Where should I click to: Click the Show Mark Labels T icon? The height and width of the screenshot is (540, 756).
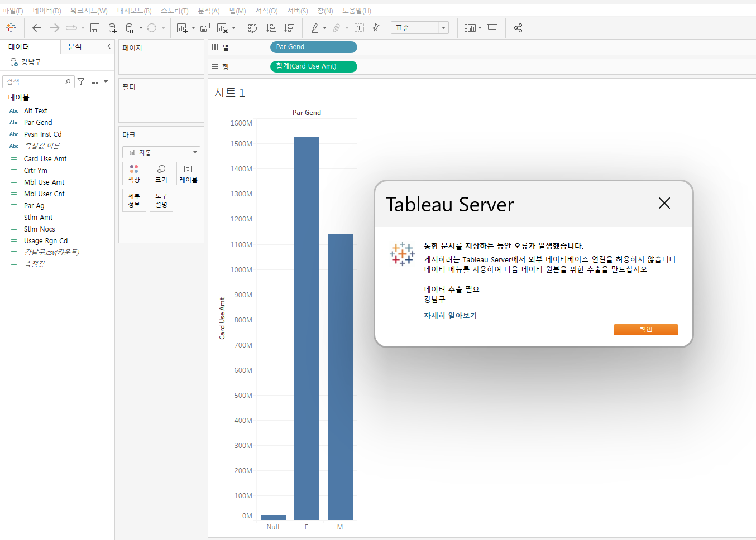(x=359, y=28)
